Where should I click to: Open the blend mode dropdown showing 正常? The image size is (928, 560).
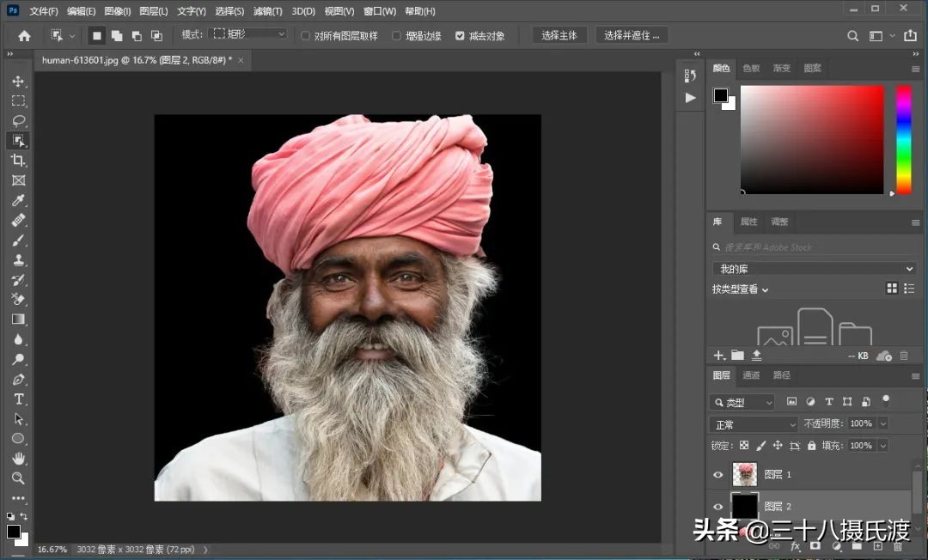(753, 423)
